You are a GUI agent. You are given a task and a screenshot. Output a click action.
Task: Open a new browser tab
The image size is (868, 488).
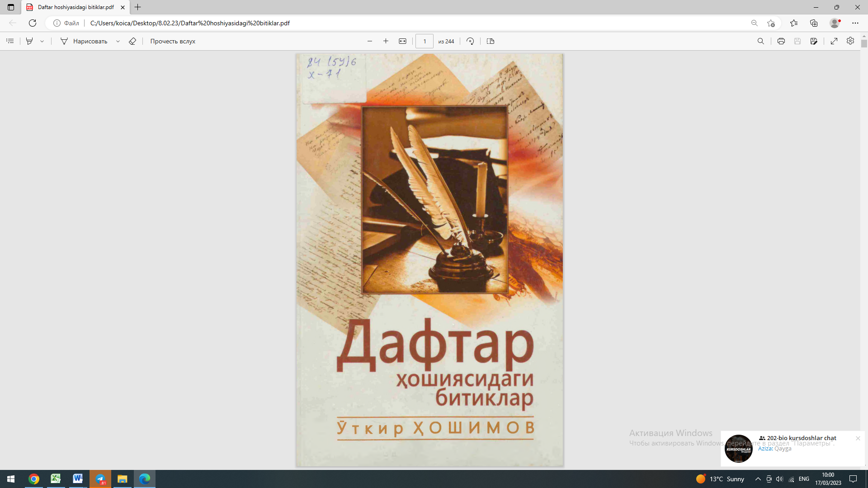[138, 7]
